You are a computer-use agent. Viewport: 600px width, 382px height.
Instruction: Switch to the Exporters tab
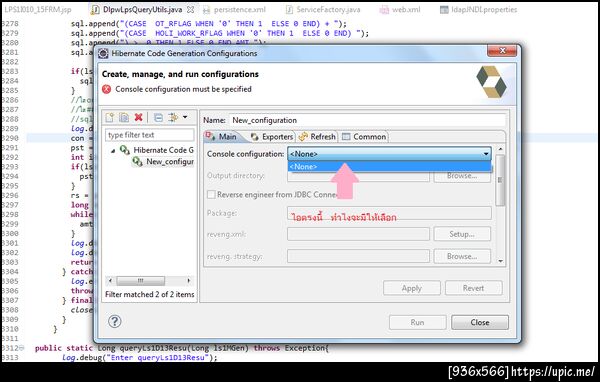click(272, 137)
